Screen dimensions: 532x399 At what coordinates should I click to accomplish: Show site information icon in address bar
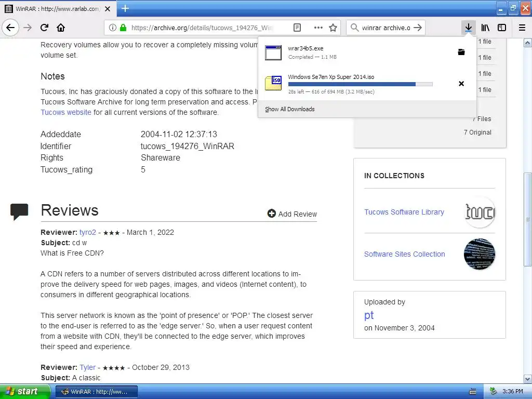(x=113, y=28)
